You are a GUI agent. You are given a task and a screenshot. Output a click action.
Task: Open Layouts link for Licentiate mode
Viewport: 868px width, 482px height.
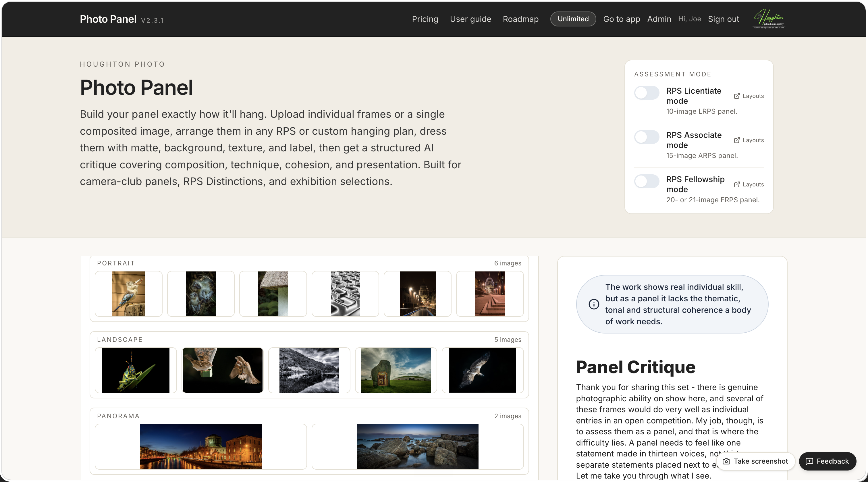tap(749, 96)
